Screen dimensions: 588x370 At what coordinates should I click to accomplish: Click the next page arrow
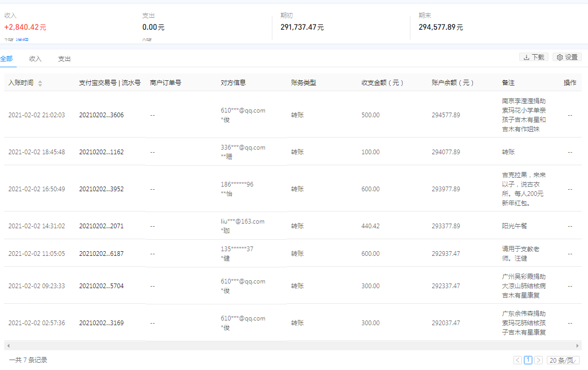click(539, 360)
